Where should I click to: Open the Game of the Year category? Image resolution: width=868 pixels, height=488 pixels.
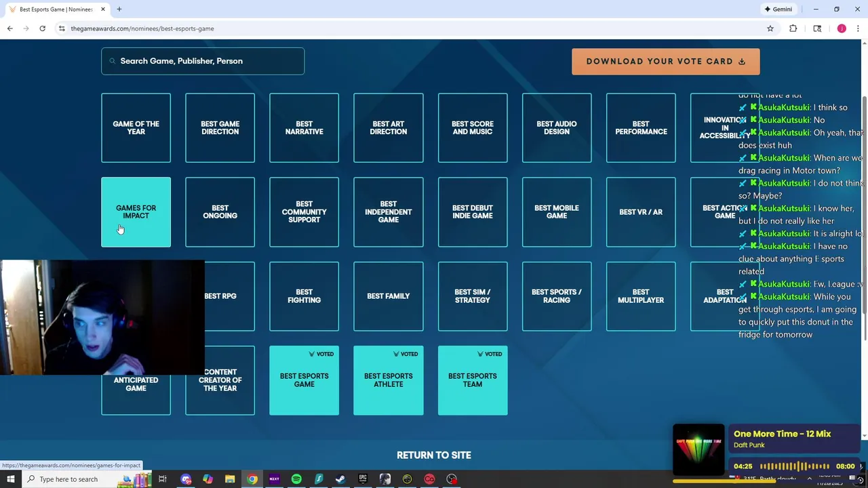[x=136, y=128]
